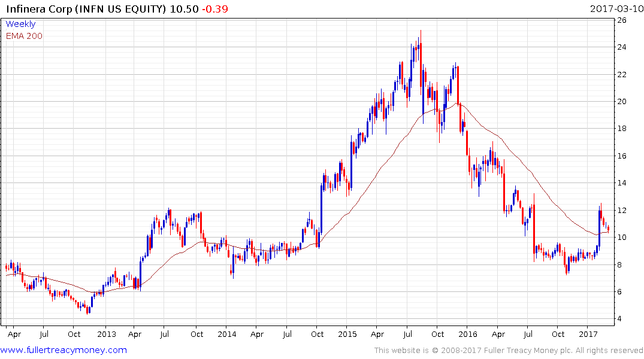Image resolution: width=644 pixels, height=359 pixels.
Task: Open the www.fullertreacymoney.com link
Action: 64,350
